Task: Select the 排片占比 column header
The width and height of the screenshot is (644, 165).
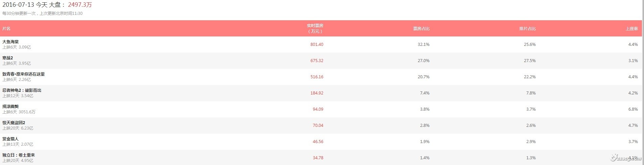Action: point(527,29)
